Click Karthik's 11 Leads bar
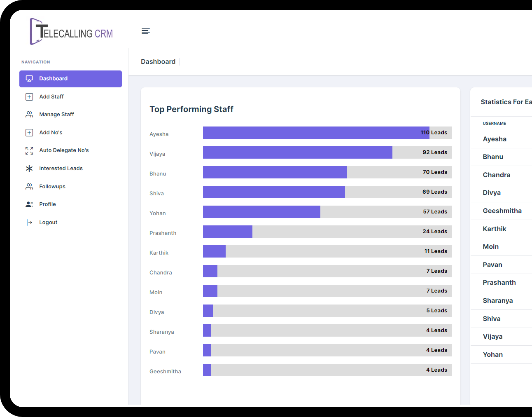The image size is (532, 417). click(327, 251)
